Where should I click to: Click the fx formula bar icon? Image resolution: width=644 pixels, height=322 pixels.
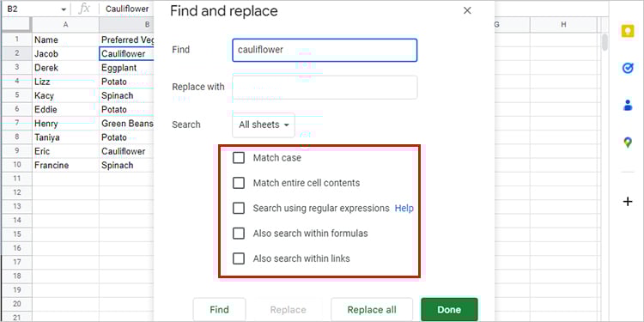coord(84,9)
